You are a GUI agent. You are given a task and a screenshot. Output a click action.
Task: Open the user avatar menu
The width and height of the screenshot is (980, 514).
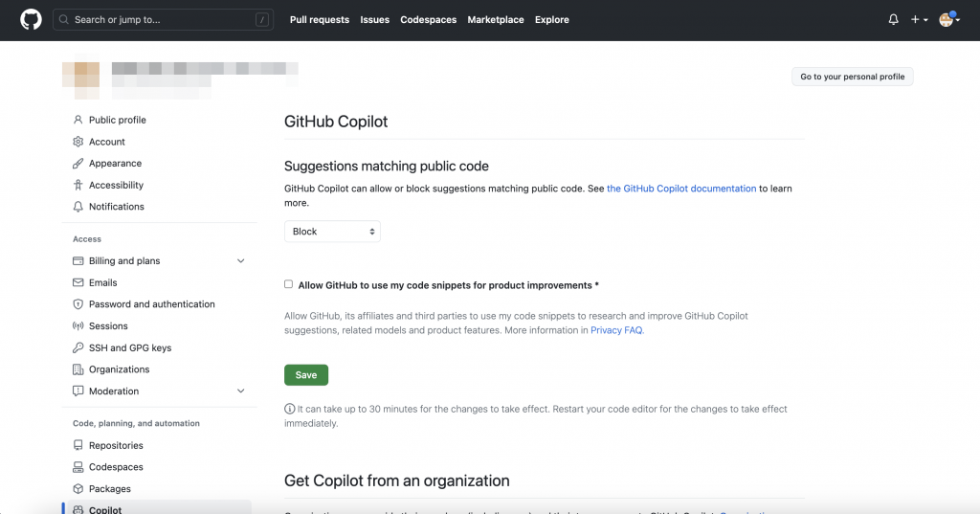[949, 19]
